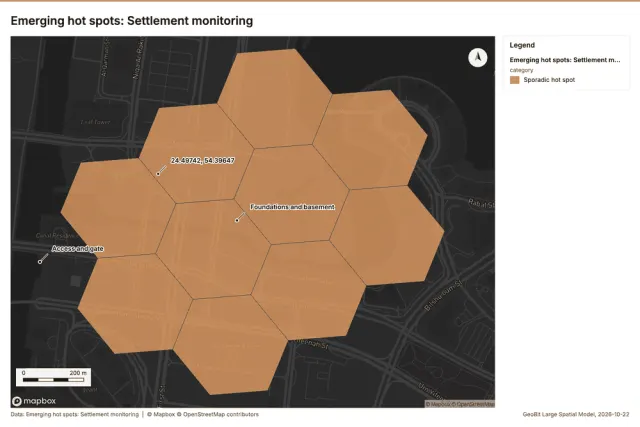Image resolution: width=640 pixels, height=427 pixels.
Task: Click the 'category' legend field label
Action: 521,70
